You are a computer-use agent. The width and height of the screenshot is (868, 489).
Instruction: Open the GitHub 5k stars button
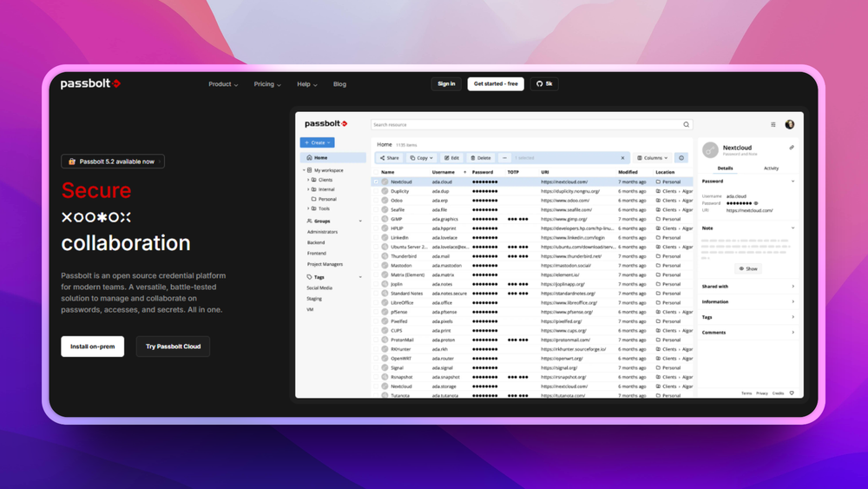(x=544, y=84)
